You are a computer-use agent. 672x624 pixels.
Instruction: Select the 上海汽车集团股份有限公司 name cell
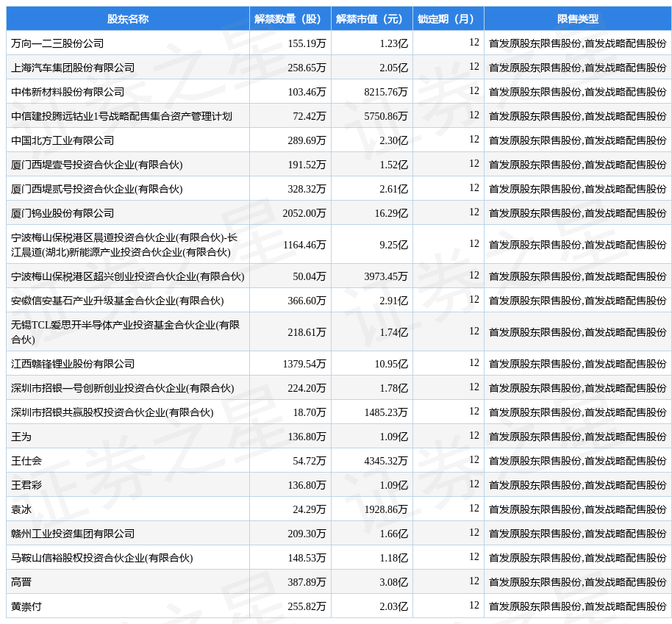tap(73, 68)
